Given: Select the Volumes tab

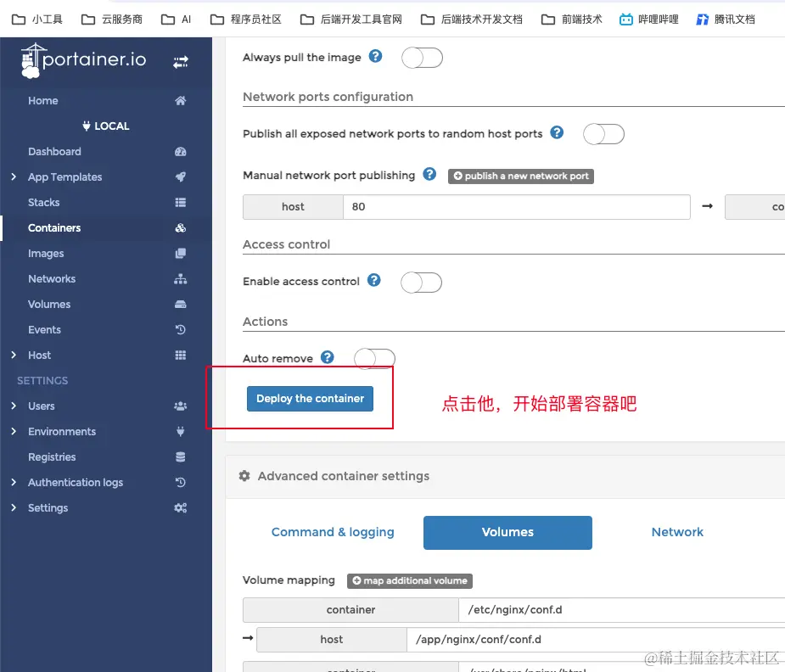Looking at the screenshot, I should pyautogui.click(x=507, y=532).
